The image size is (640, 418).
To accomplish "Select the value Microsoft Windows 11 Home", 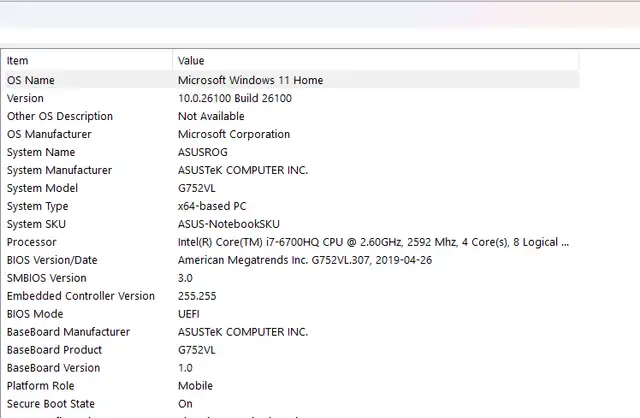I will point(251,80).
